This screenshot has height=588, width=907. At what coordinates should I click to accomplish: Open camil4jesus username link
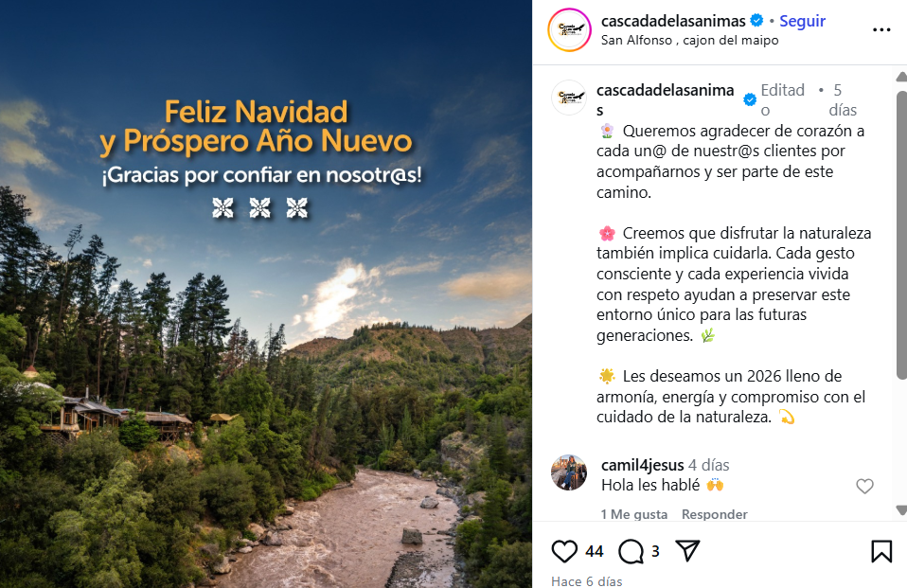[643, 465]
